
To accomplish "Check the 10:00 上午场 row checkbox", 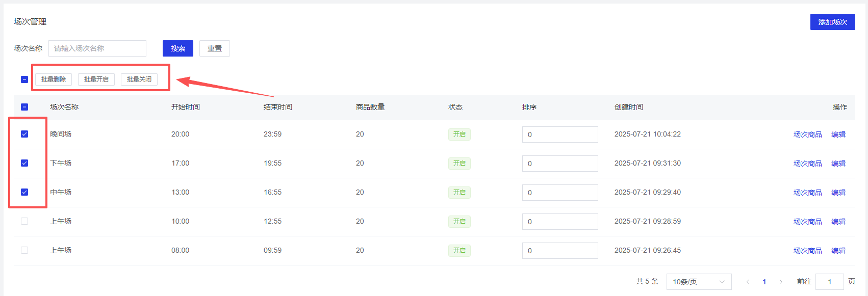I will coord(24,221).
